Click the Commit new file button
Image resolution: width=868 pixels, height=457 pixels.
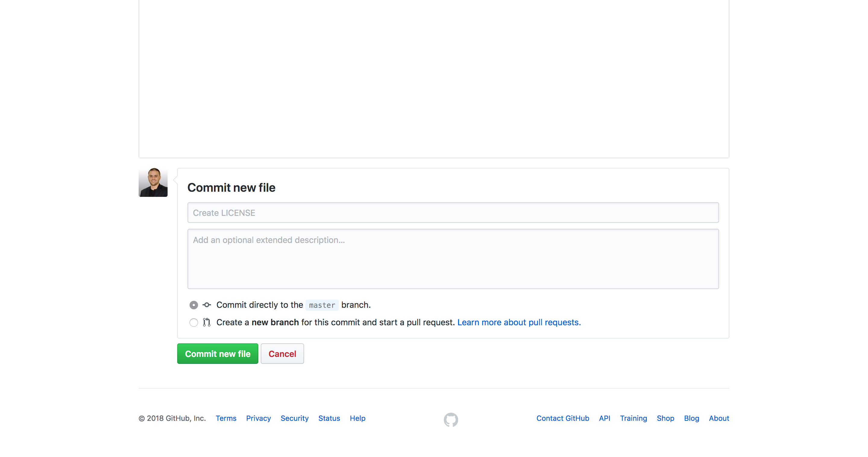(218, 354)
